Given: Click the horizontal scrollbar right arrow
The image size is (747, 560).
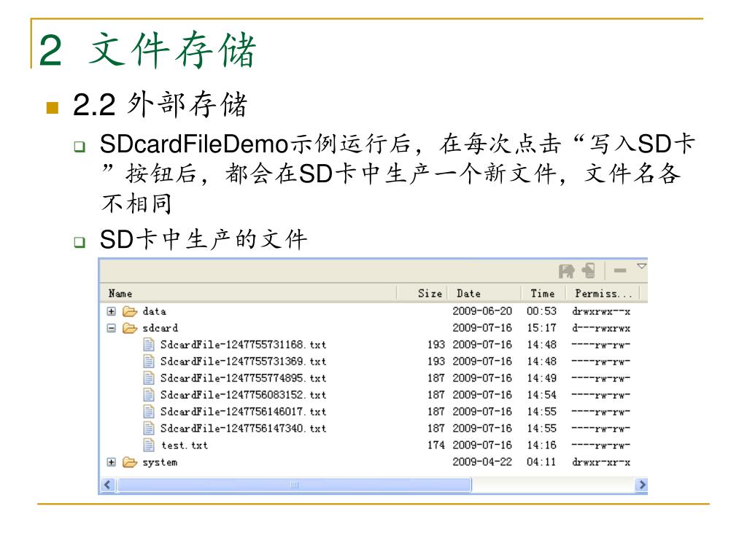Looking at the screenshot, I should 642,485.
